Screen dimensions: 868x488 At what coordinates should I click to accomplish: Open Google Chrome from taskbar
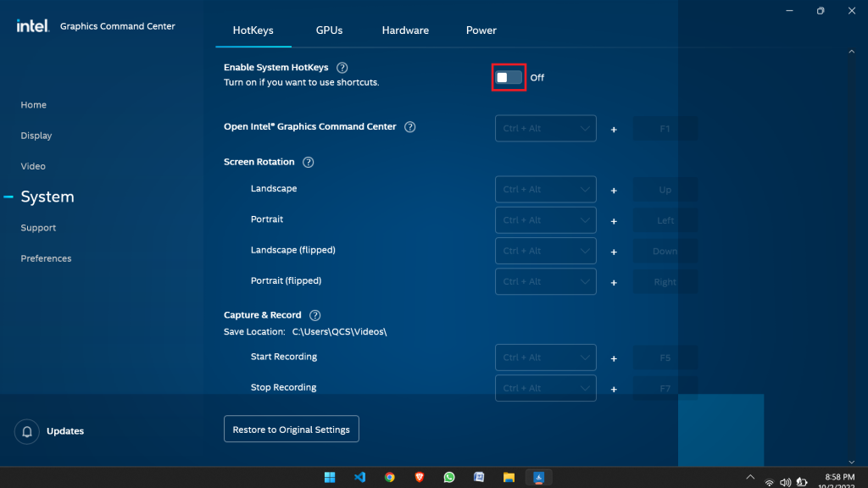click(x=390, y=478)
